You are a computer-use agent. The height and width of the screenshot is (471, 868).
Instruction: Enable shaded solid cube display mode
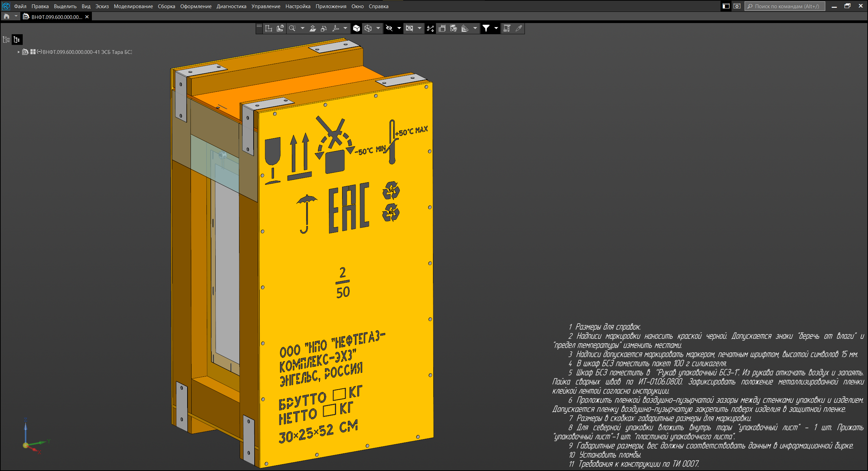click(356, 28)
